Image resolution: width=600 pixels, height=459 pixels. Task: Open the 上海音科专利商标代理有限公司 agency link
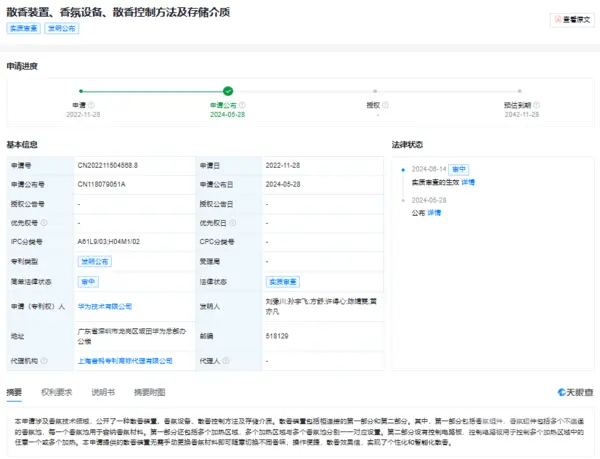(x=125, y=360)
